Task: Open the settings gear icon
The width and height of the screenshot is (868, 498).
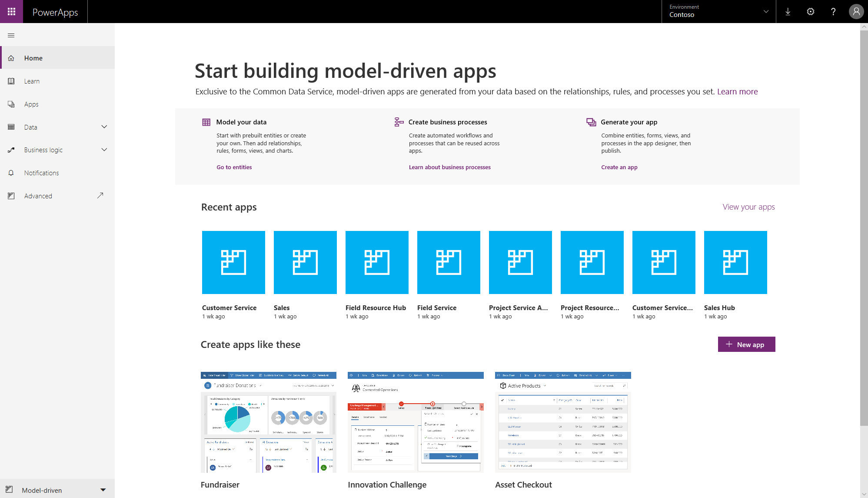Action: pos(810,12)
